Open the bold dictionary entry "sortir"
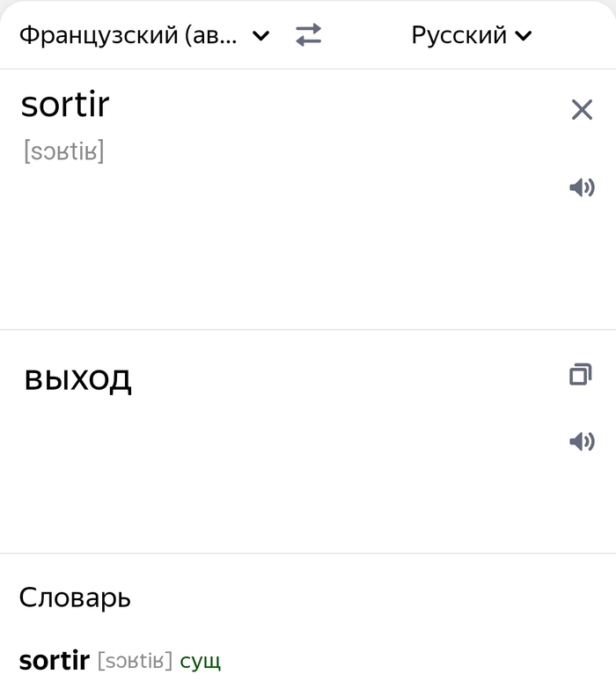 (x=55, y=660)
